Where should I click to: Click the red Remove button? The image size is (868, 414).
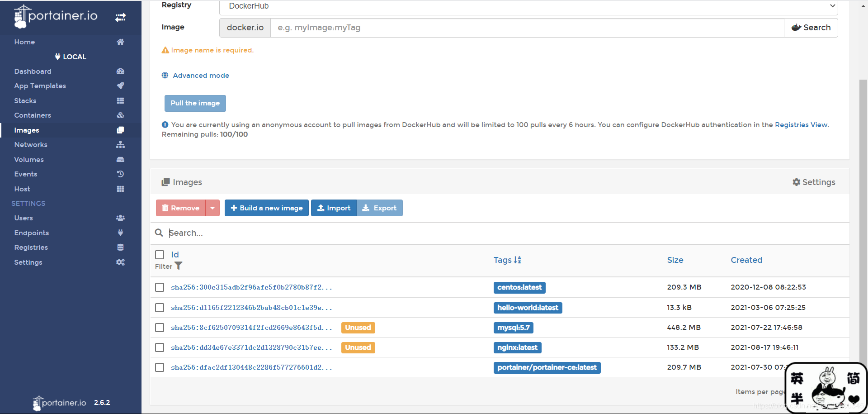181,208
